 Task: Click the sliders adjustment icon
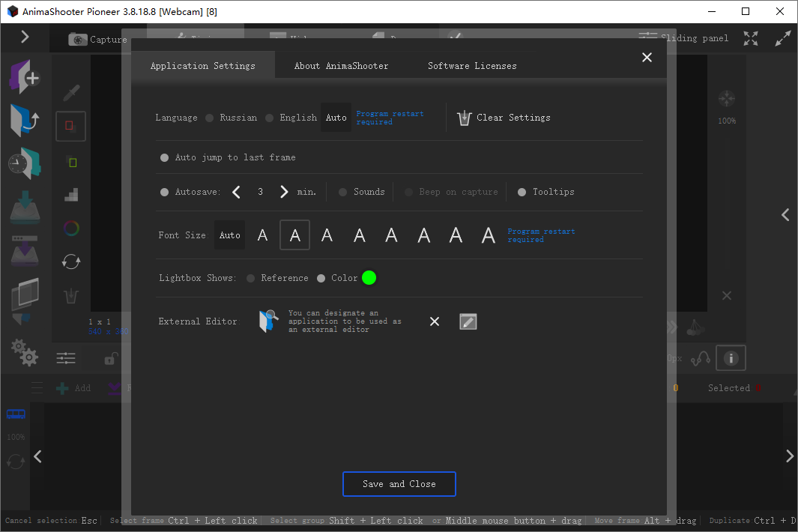pyautogui.click(x=66, y=359)
